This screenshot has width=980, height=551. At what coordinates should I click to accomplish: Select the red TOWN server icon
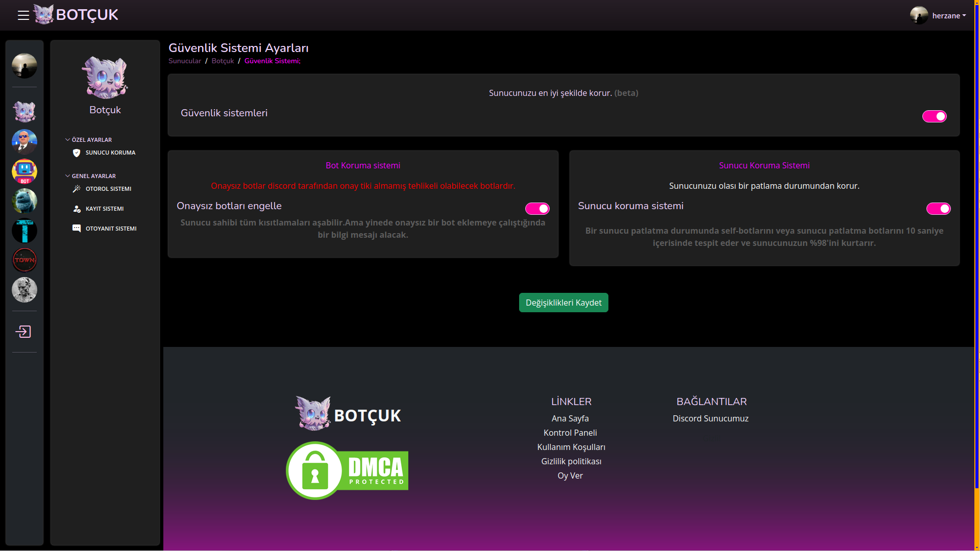(24, 260)
